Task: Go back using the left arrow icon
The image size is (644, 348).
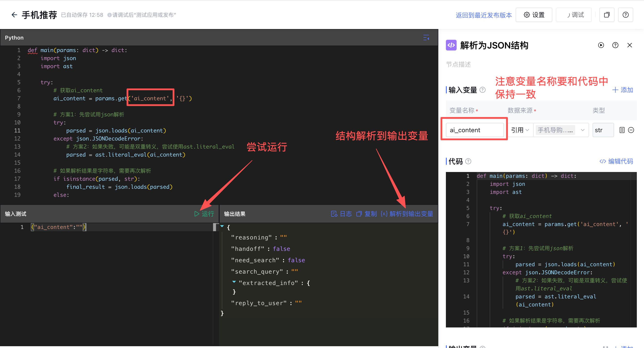Action: [x=14, y=15]
